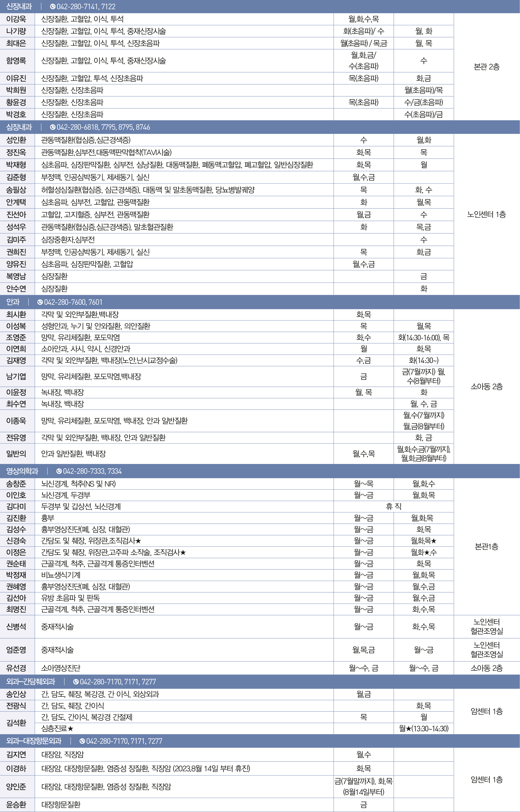Click the 본관1층 location cell
Screen dimensions: 520x812
click(487, 547)
